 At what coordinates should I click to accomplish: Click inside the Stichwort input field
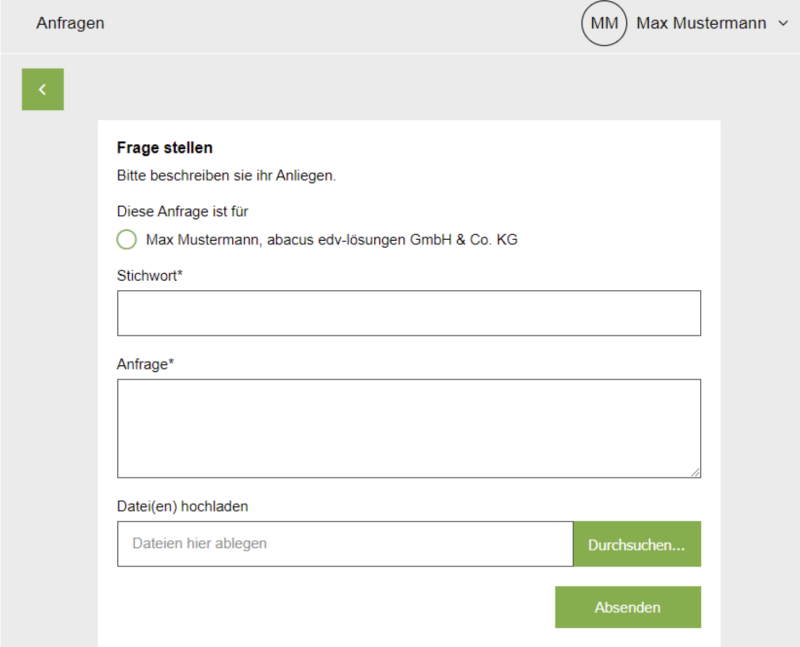[408, 313]
